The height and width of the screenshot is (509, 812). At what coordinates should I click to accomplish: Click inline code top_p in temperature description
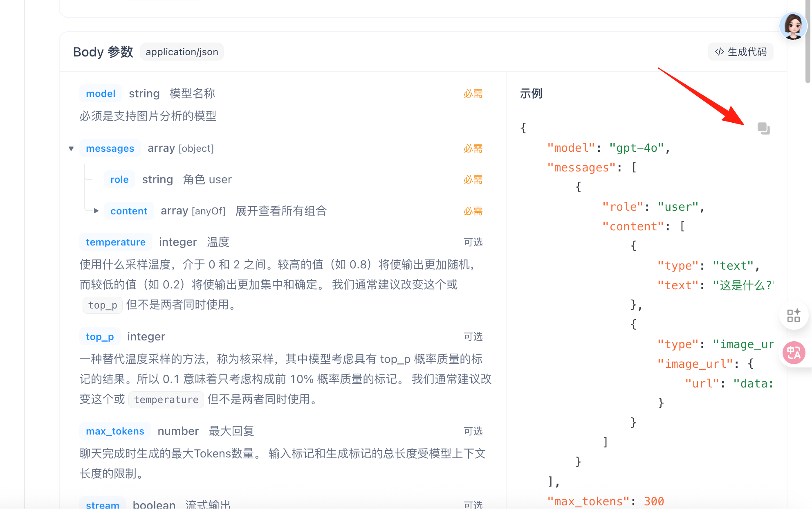pos(103,305)
